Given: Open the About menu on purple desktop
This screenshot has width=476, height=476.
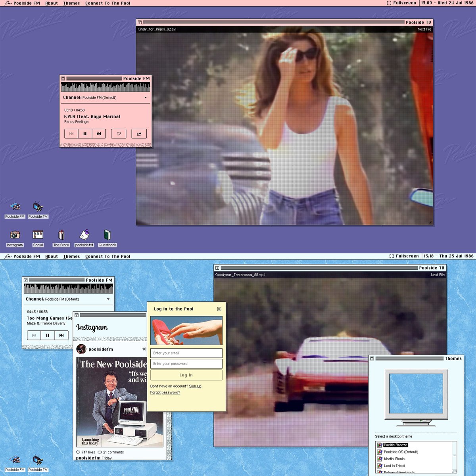Looking at the screenshot, I should click(52, 3).
